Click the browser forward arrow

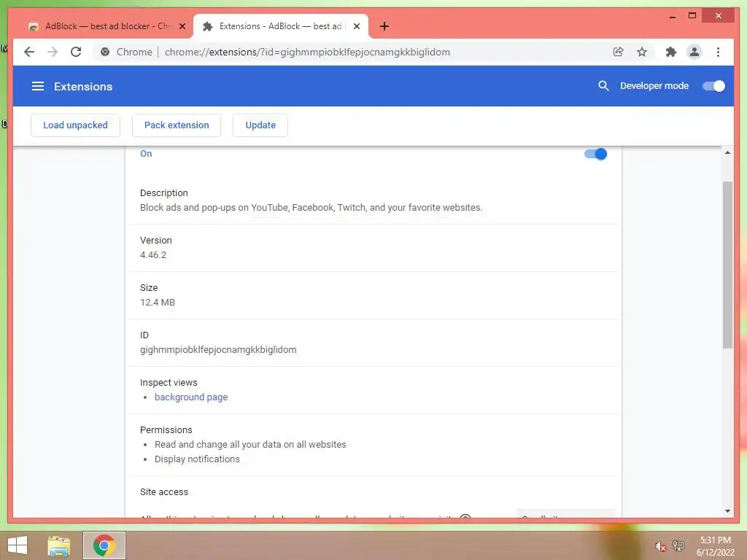(x=53, y=52)
